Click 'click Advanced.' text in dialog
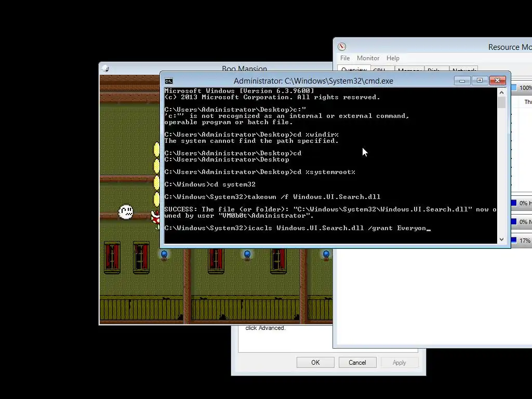 click(x=265, y=328)
